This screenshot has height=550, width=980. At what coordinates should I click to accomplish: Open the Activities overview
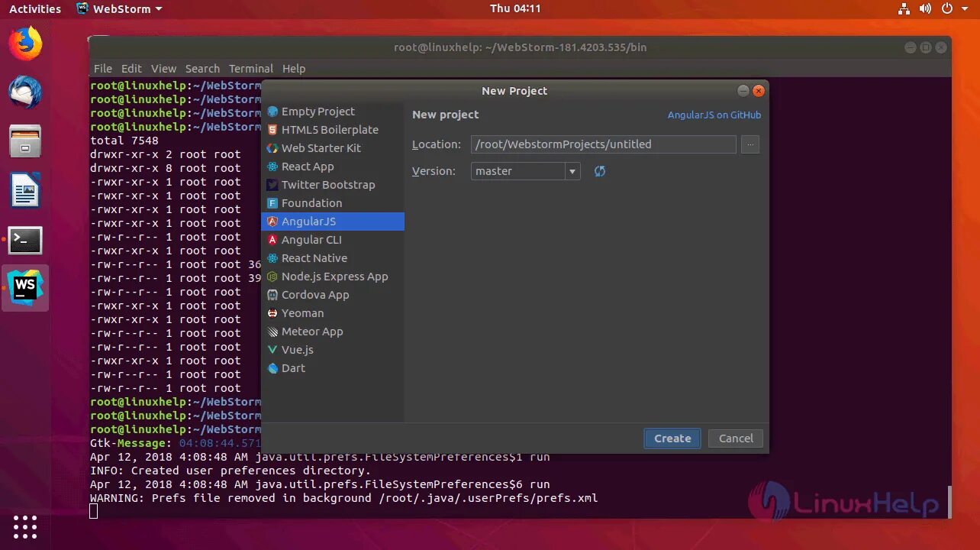35,9
